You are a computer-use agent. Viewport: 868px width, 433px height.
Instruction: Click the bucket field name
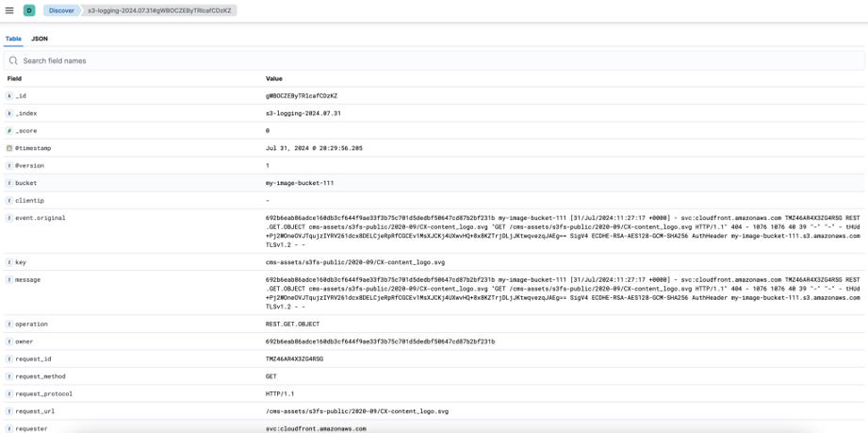[26, 183]
